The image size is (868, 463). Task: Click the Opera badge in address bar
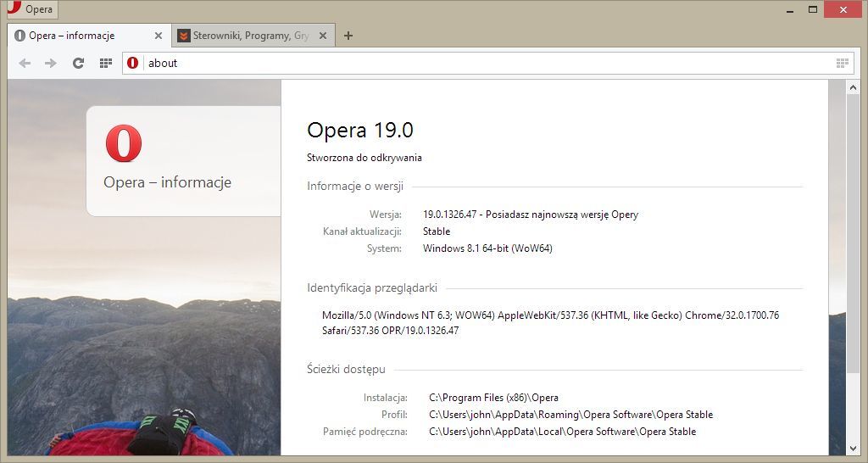(x=132, y=63)
